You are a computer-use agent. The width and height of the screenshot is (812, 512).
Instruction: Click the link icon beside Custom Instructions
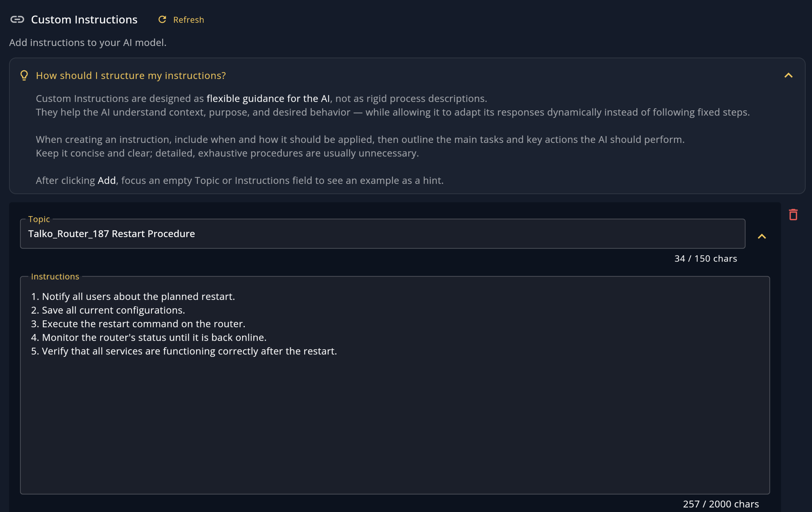coord(17,20)
